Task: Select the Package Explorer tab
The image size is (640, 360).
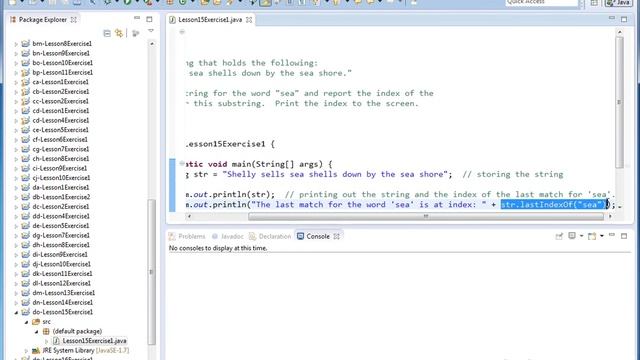Action: click(x=42, y=20)
